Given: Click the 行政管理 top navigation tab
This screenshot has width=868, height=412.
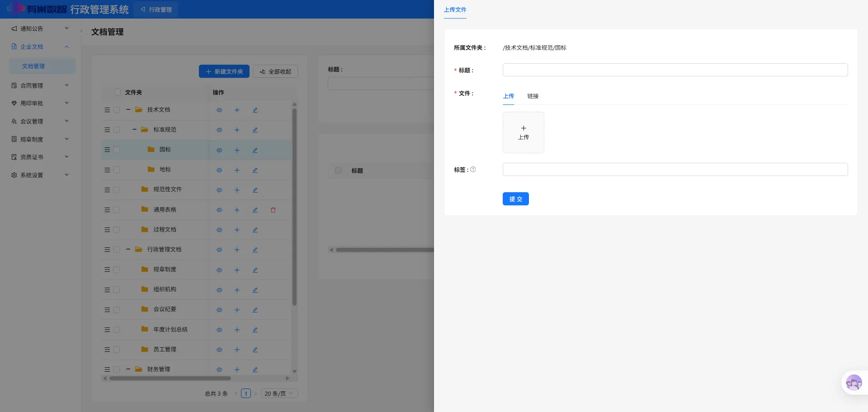Looking at the screenshot, I should pyautogui.click(x=156, y=9).
